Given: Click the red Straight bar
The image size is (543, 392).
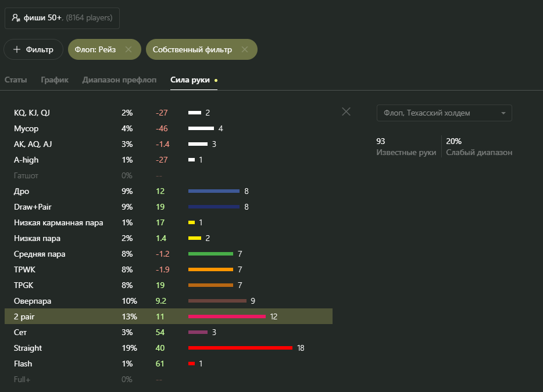Looking at the screenshot, I should [240, 348].
